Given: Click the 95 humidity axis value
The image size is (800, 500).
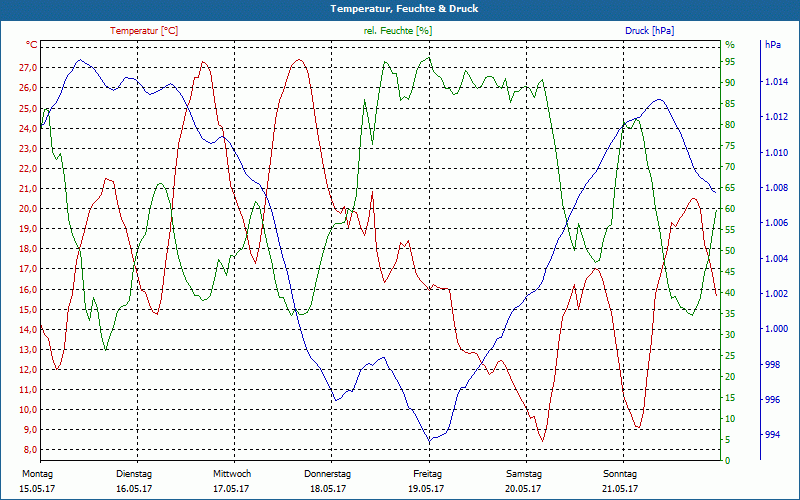Looking at the screenshot, I should coord(730,62).
